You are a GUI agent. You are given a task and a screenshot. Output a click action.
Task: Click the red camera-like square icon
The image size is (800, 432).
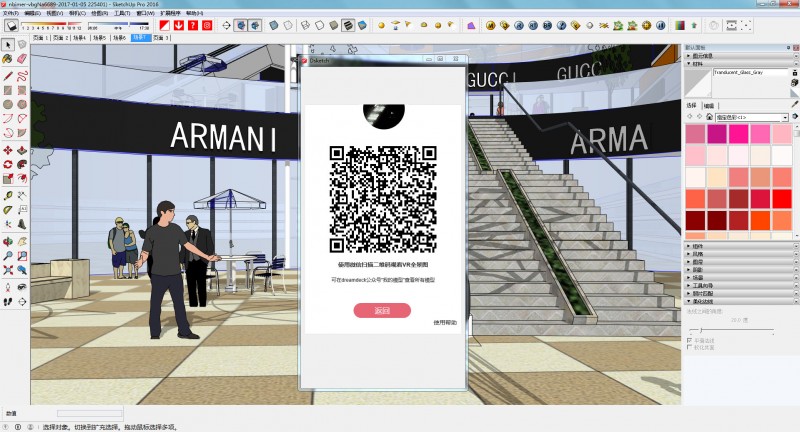tap(207, 25)
